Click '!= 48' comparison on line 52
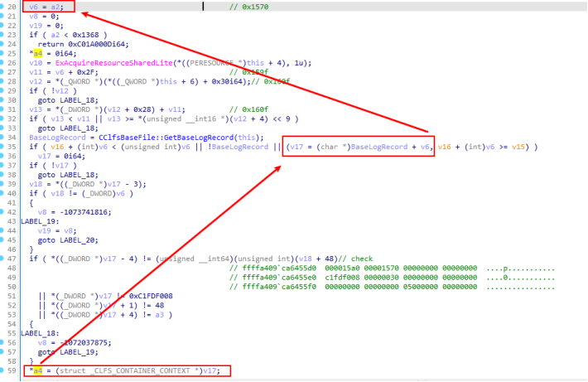This screenshot has width=588, height=382. tap(153, 306)
